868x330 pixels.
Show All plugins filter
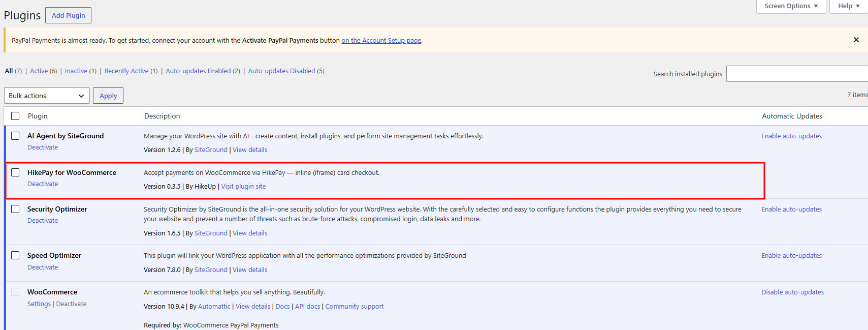pos(9,71)
